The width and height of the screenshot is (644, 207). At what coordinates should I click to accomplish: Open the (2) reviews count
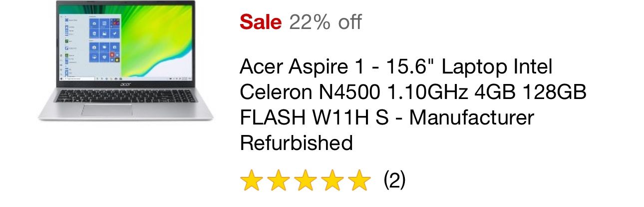[394, 180]
